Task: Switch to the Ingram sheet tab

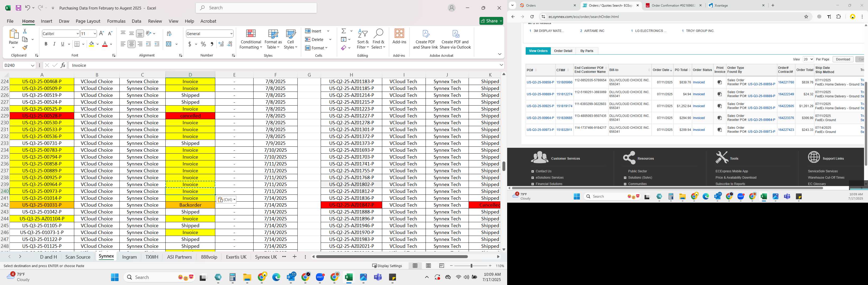Action: point(129,257)
